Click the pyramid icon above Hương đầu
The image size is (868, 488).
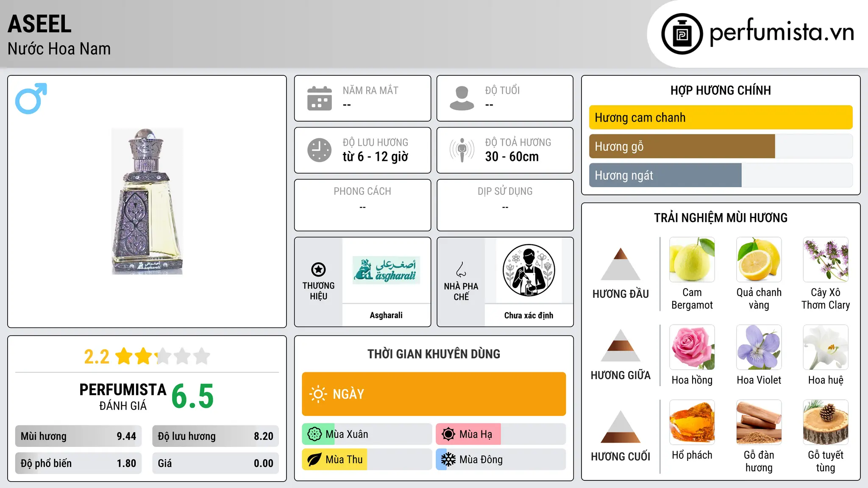coord(621,264)
